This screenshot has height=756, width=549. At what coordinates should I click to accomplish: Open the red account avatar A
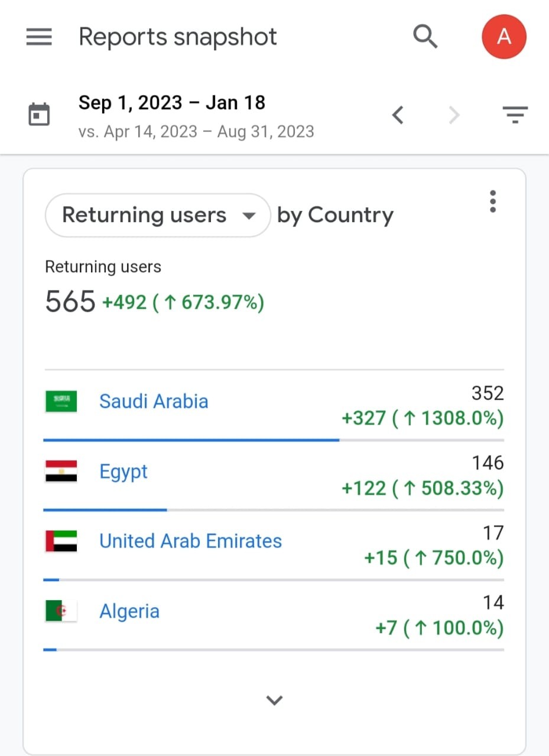coord(504,37)
